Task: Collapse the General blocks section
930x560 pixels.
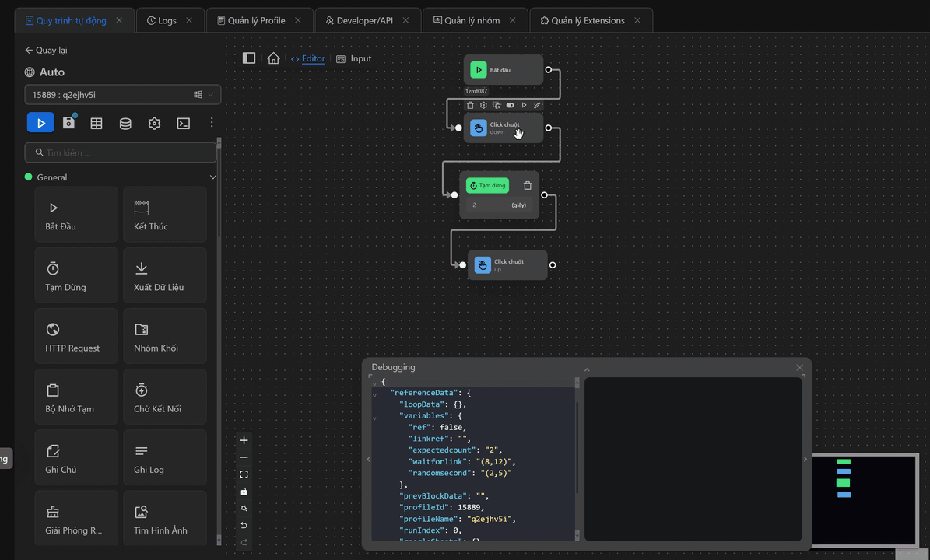Action: pos(213,177)
